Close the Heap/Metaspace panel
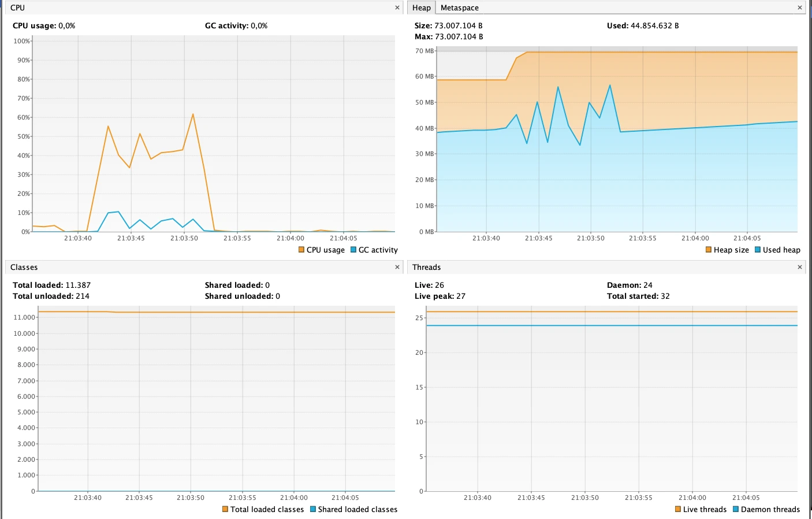This screenshot has width=812, height=519. click(x=800, y=8)
